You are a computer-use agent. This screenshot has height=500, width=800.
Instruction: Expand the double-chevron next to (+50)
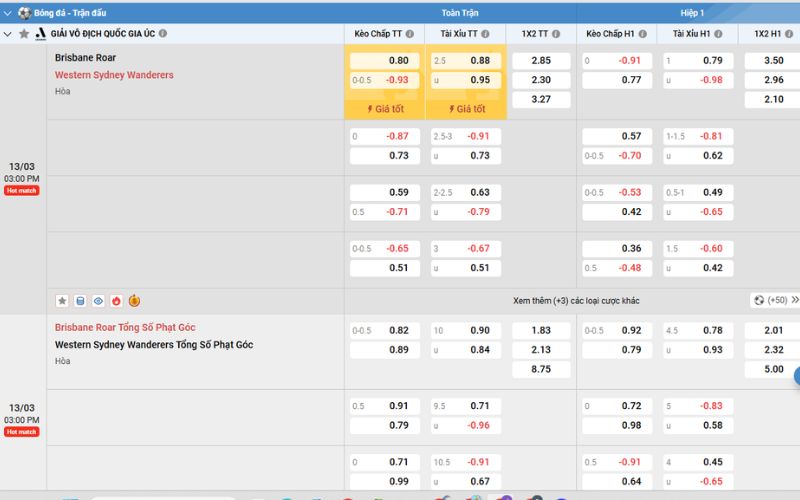pyautogui.click(x=795, y=300)
